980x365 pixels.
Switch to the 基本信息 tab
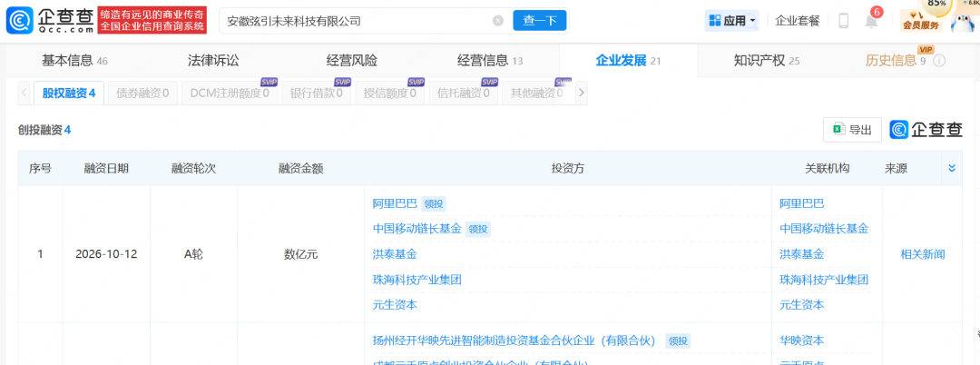click(x=74, y=61)
